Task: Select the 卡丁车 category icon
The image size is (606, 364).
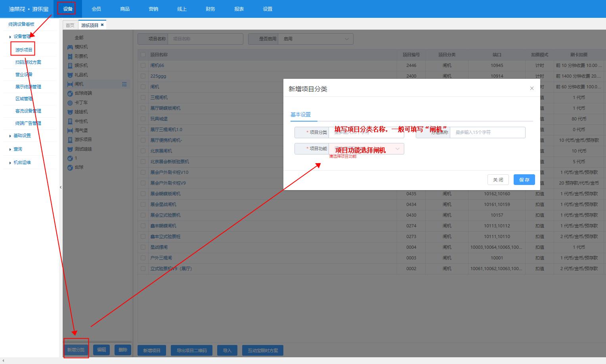Action: pos(70,103)
